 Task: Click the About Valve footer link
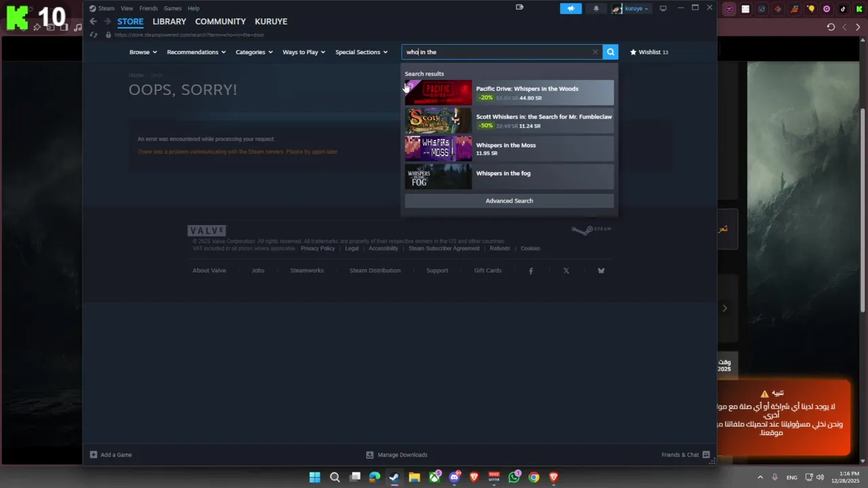pos(209,270)
